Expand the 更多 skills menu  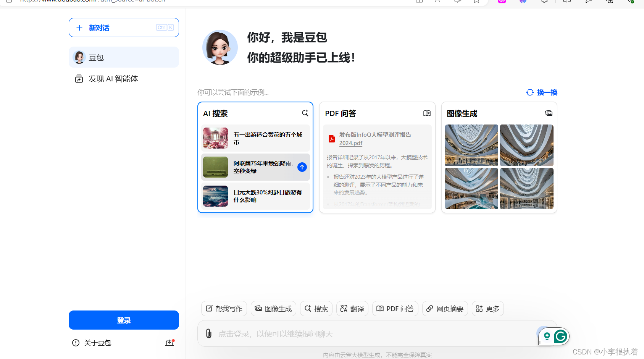(x=487, y=309)
